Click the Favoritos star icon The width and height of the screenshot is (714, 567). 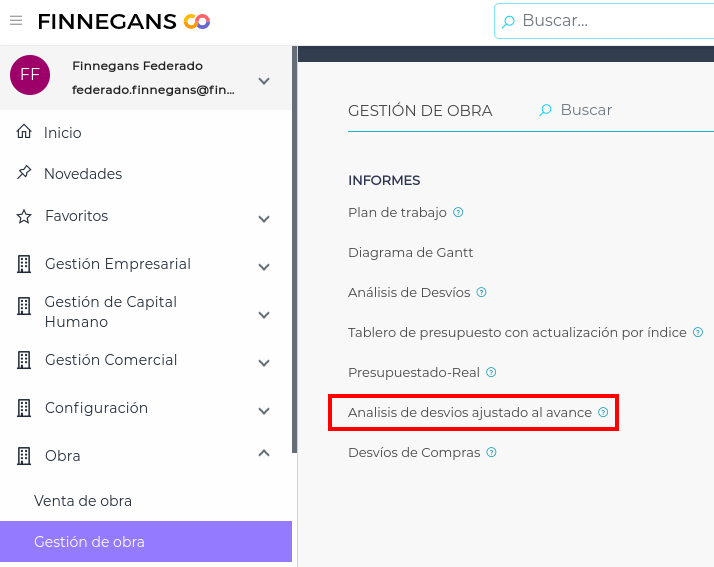[24, 216]
